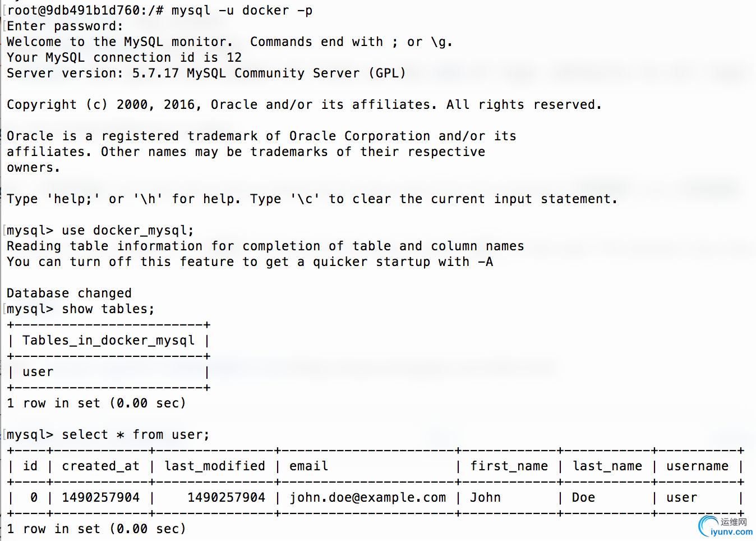Click the id value 0 in result row
Screen dimensions: 756x541
(34, 498)
